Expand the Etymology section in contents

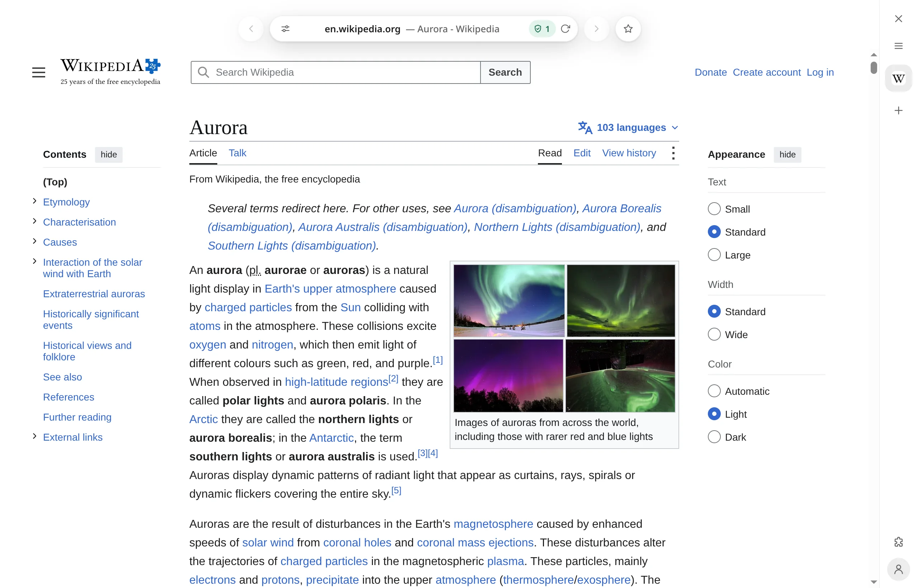[x=34, y=201]
